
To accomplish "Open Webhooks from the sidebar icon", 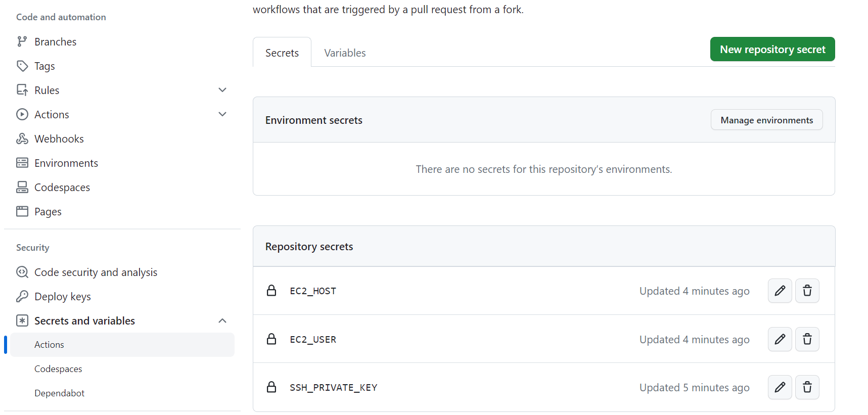I will [22, 139].
